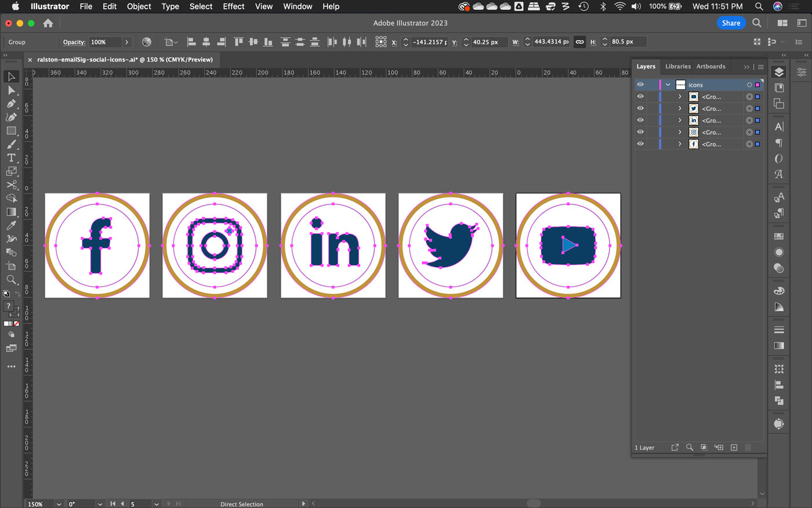812x508 pixels.
Task: Toggle visibility of icons layer
Action: tap(640, 85)
